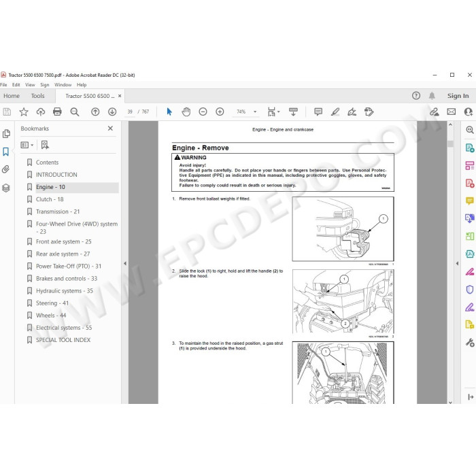Switch to the Tools tab
Image resolution: width=476 pixels, height=476 pixels.
click(x=37, y=96)
